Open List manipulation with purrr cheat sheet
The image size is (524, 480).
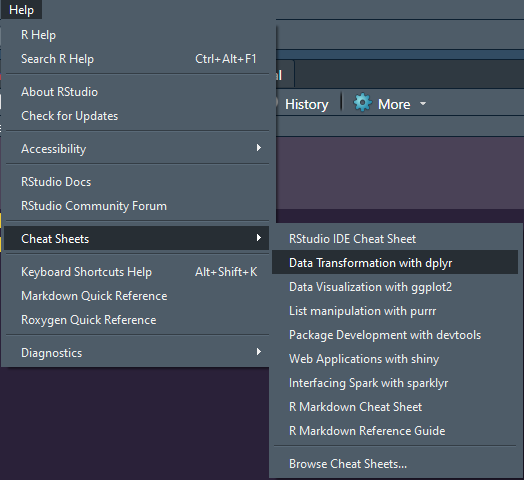(395, 311)
